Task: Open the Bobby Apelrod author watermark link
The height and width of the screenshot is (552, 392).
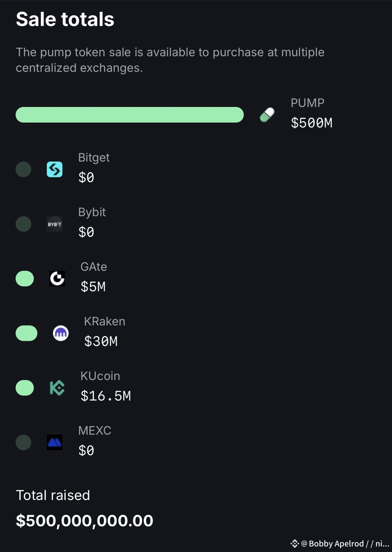Action: point(345,544)
